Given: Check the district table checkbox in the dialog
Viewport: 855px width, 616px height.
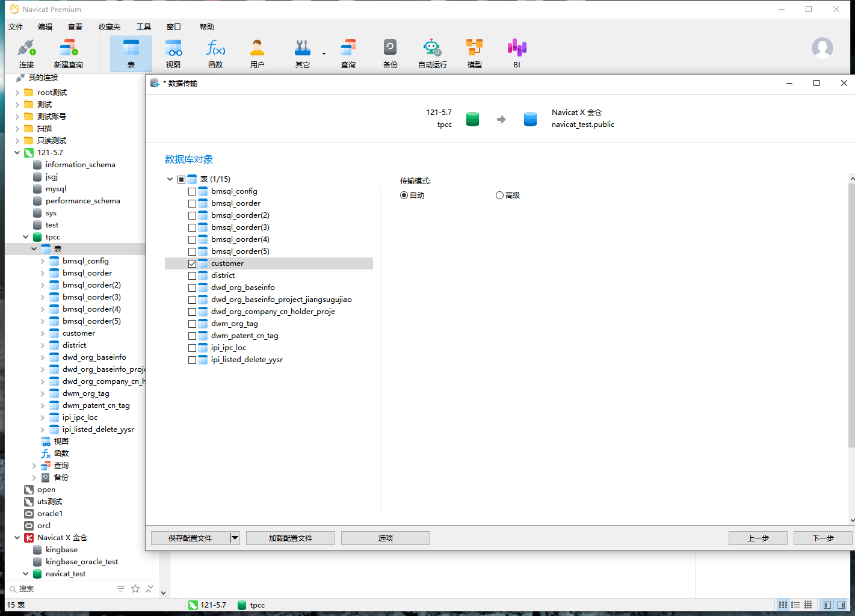Looking at the screenshot, I should [193, 276].
